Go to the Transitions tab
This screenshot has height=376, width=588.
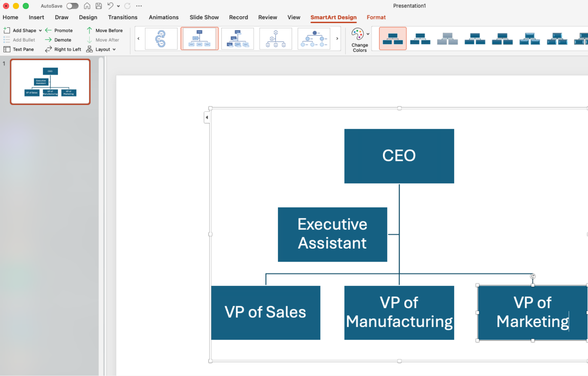(x=123, y=17)
